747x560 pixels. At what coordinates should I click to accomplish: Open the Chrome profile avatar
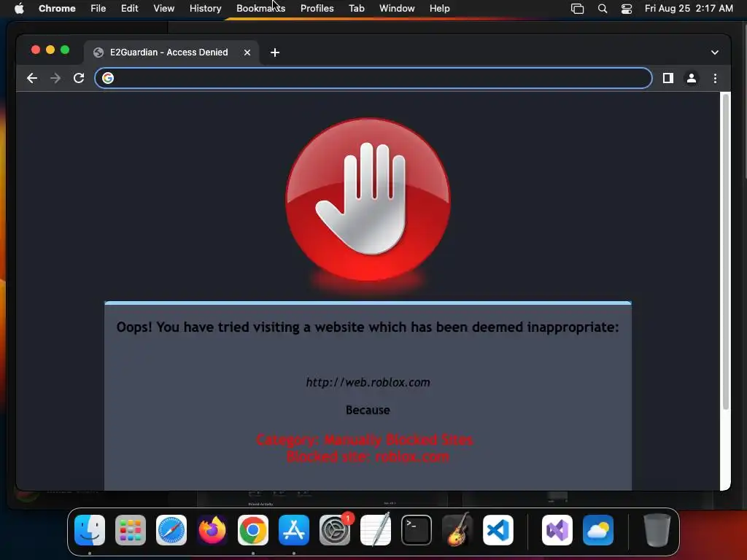[x=692, y=78]
